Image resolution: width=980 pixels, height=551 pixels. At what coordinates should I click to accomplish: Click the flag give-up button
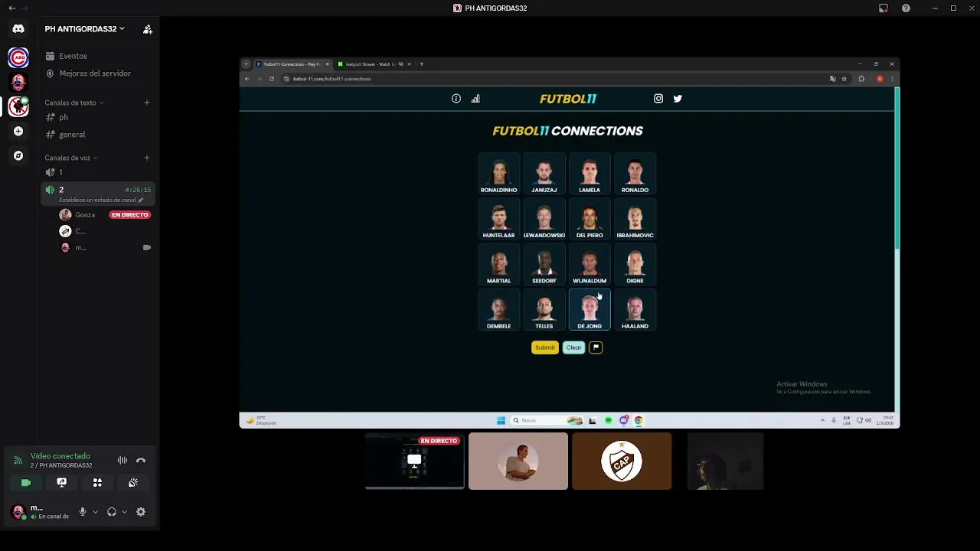[596, 347]
